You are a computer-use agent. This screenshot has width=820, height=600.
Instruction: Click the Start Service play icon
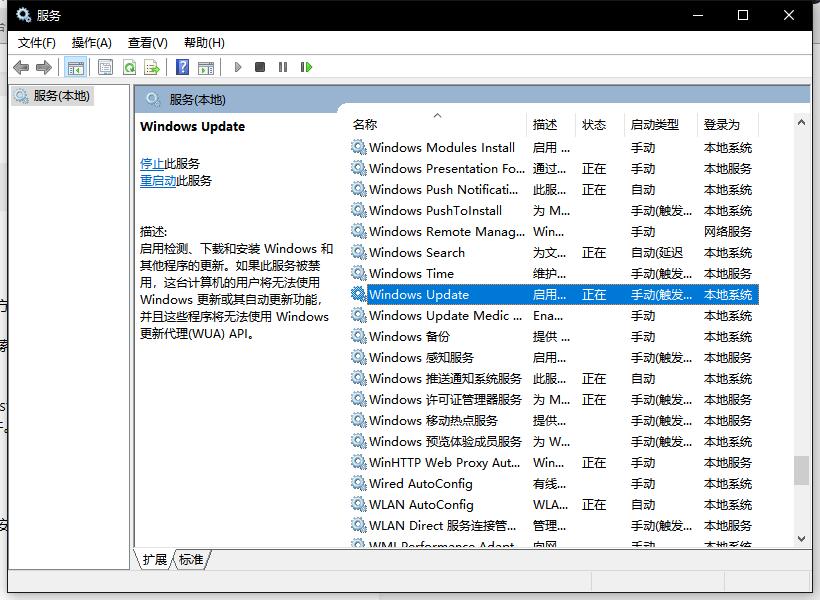[x=238, y=67]
